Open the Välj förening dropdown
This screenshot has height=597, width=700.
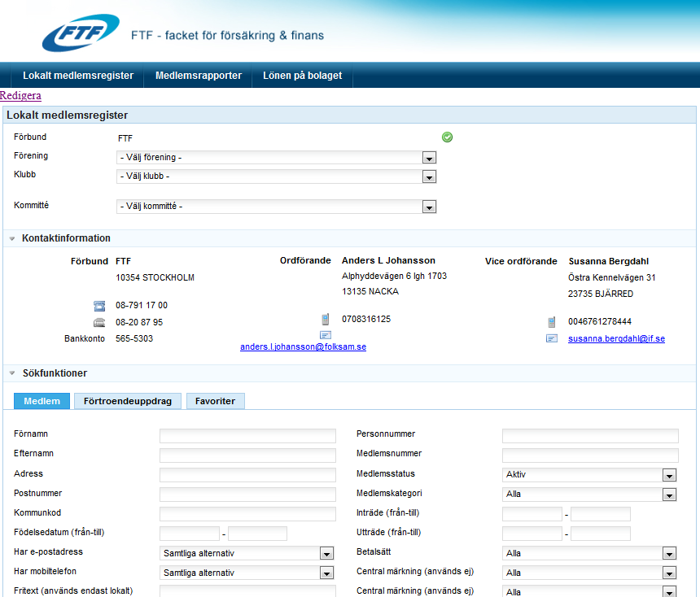click(277, 158)
